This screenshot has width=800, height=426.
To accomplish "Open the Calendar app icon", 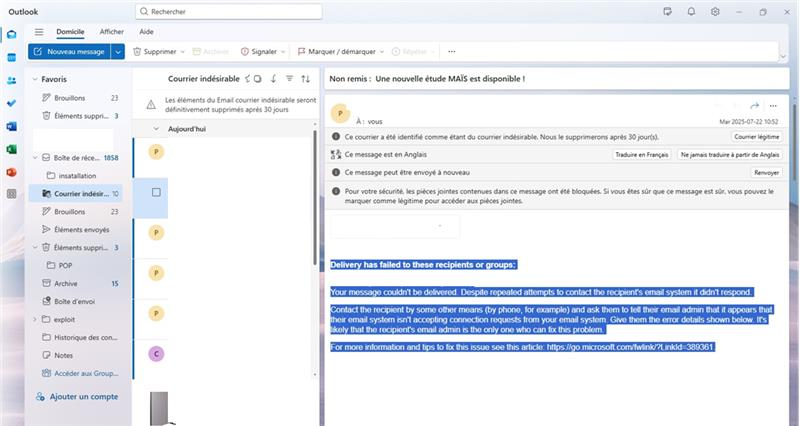I will (11, 58).
